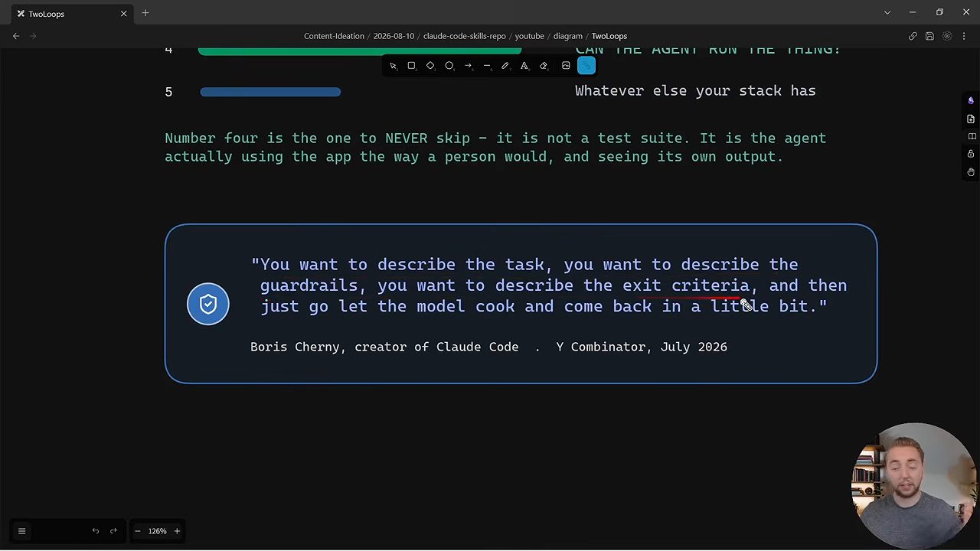This screenshot has width=980, height=551.
Task: Click the document insert icon in right sidebar
Action: click(x=971, y=119)
